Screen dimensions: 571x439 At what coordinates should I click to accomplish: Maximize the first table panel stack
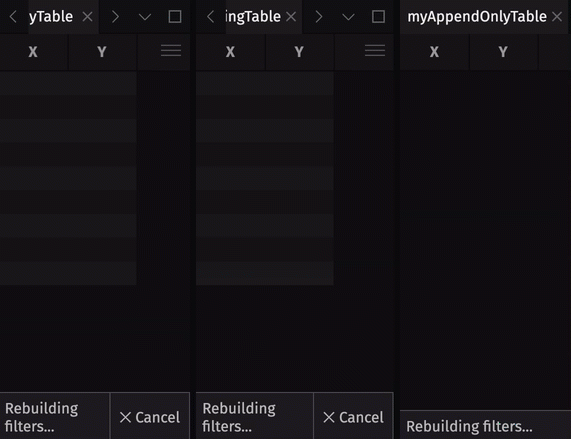pos(175,16)
